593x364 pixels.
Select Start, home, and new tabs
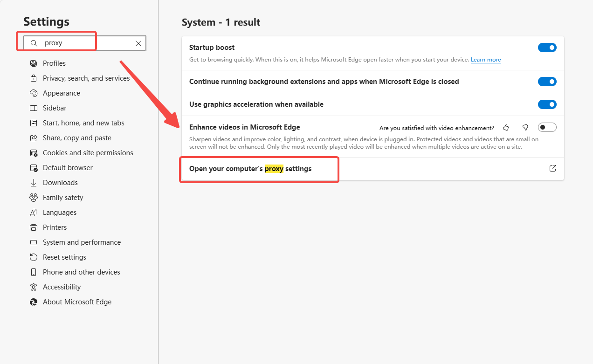click(x=83, y=123)
